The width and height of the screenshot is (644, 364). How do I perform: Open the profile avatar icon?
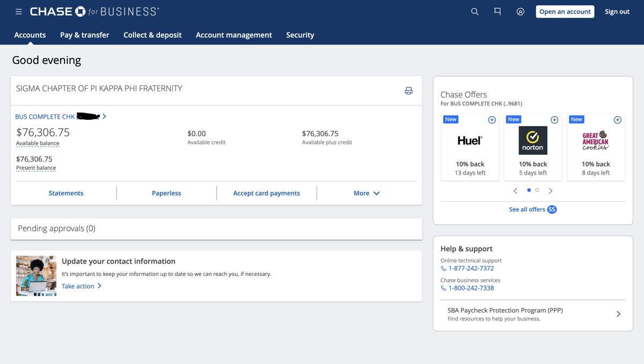pos(520,11)
